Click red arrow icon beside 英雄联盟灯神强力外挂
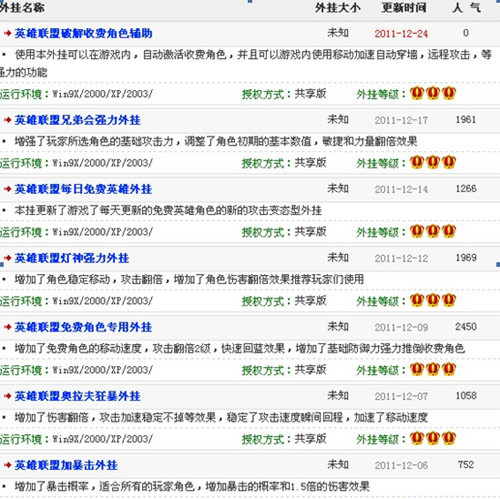 (7, 258)
